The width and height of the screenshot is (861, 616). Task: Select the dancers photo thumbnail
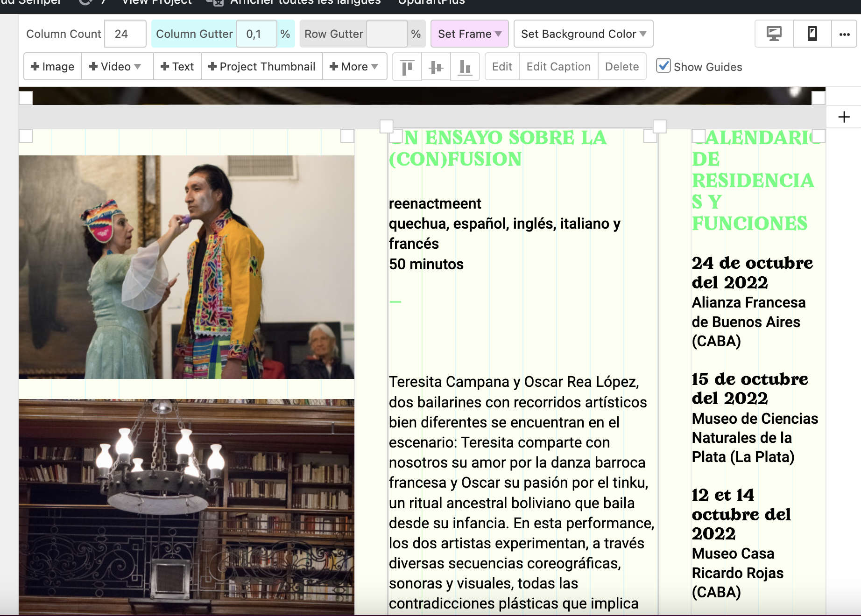[x=186, y=267]
